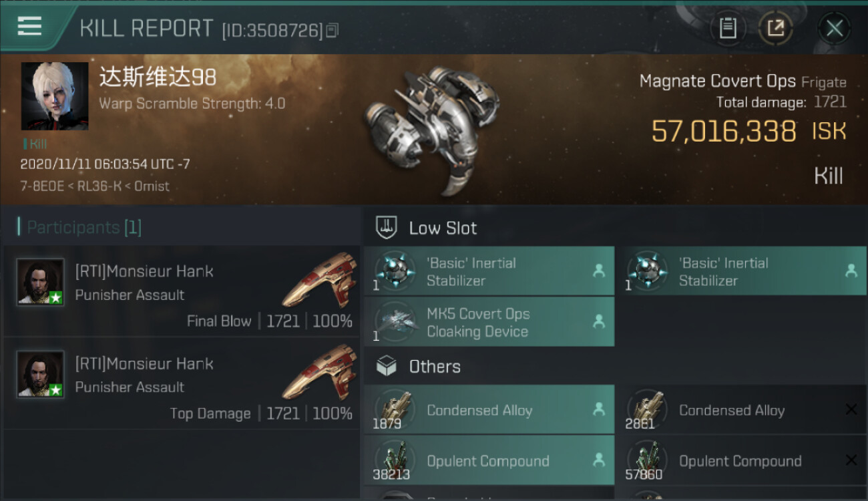Select the right 'Basic' Inertial Stabilizer item
The image size is (868, 501).
click(740, 272)
